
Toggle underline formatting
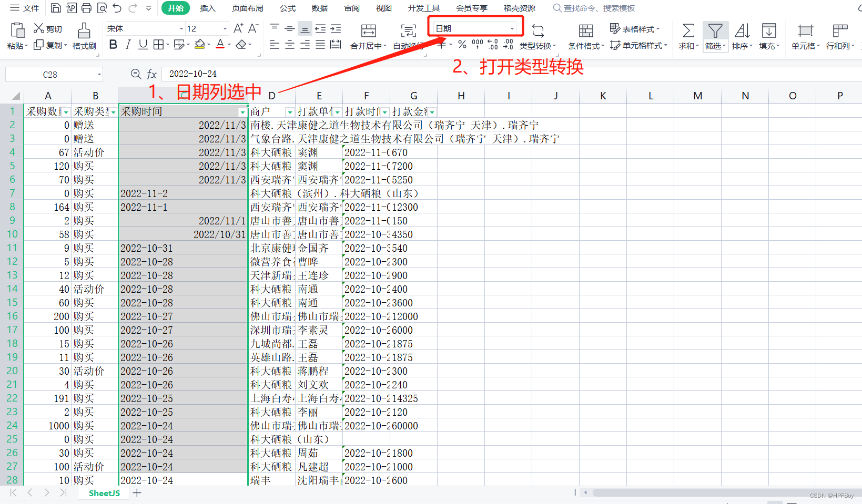(x=143, y=45)
